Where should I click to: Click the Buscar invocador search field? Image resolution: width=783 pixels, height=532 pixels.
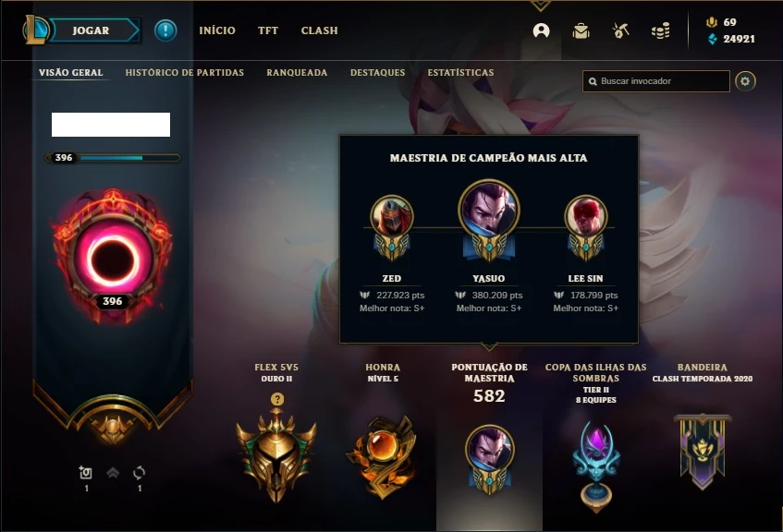coord(655,81)
